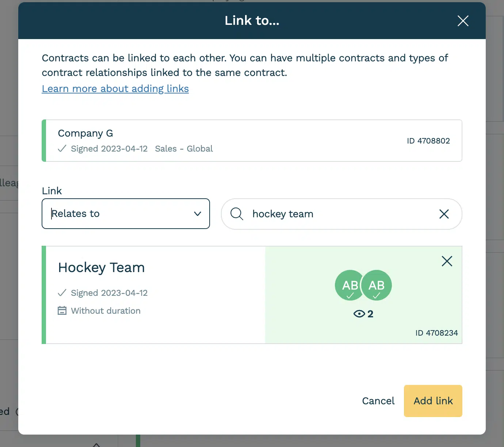504x447 pixels.
Task: Click the Company G contract name
Action: point(85,133)
